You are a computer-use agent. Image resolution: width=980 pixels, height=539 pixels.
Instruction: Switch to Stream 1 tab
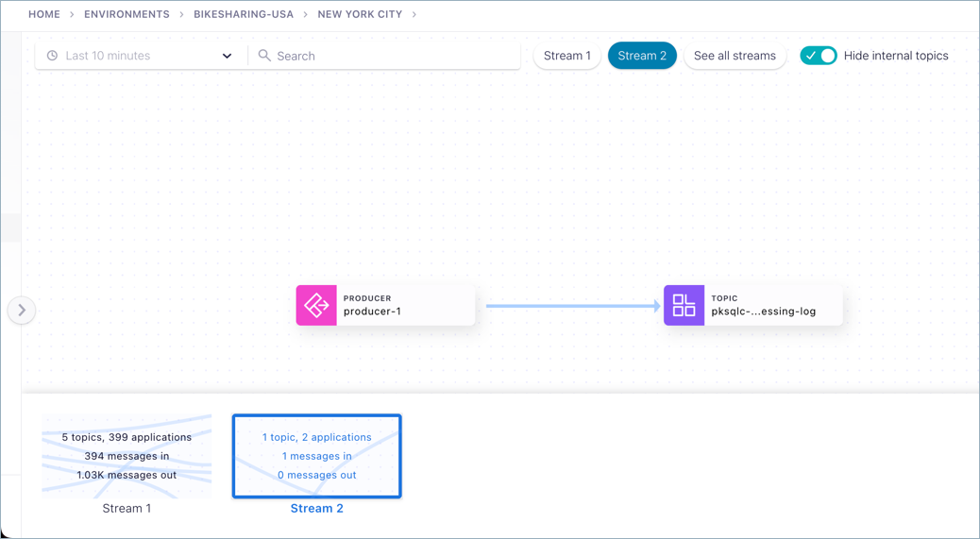[566, 56]
